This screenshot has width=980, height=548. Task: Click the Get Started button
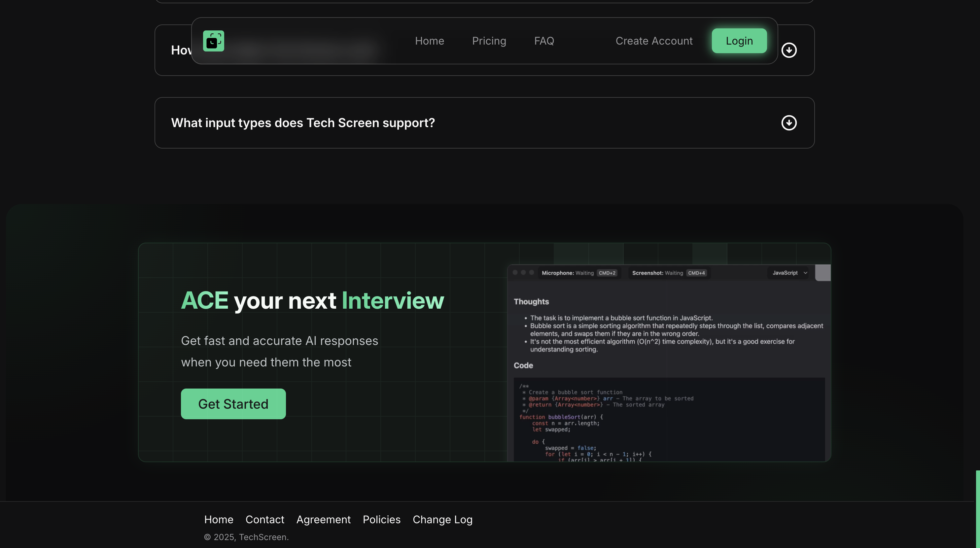pos(233,404)
